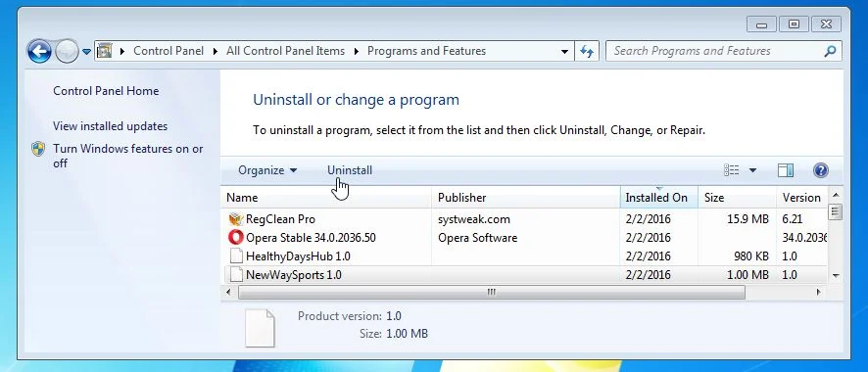The height and width of the screenshot is (372, 868).
Task: Sort list by Publisher column
Action: [x=525, y=198]
